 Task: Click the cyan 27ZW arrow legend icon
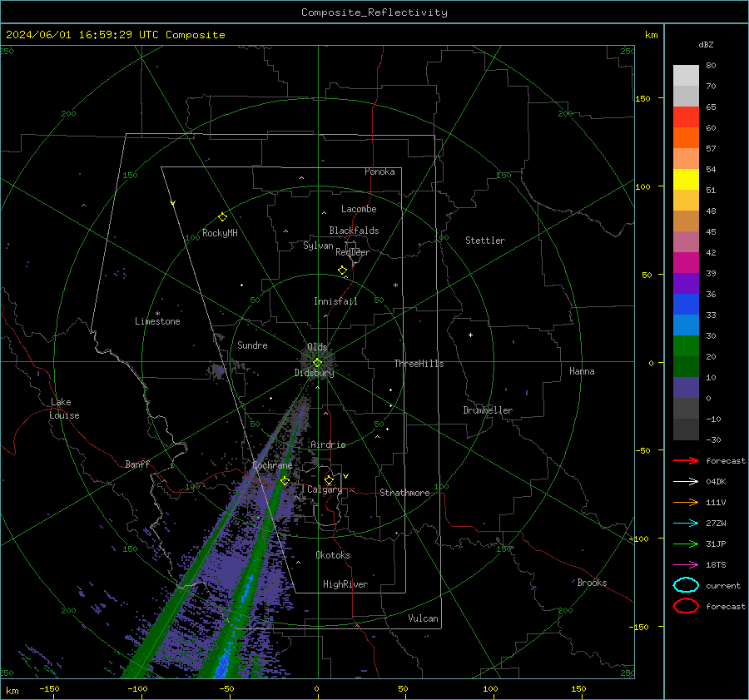[686, 524]
